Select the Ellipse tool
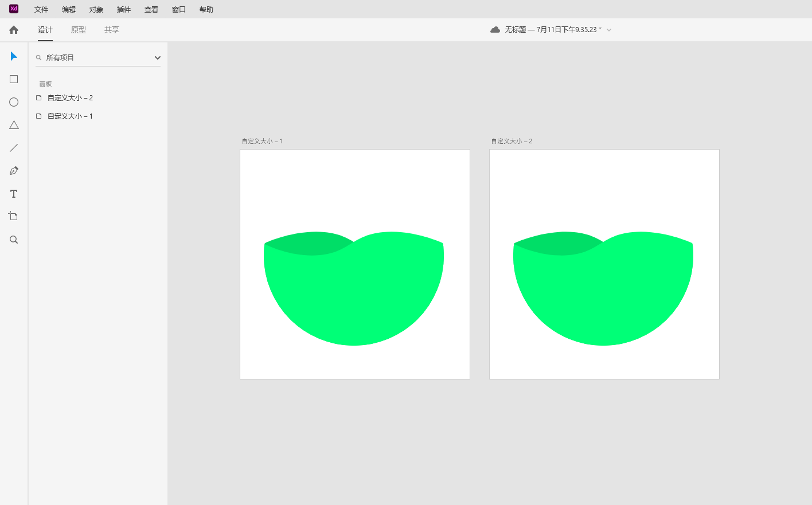Viewport: 812px width, 505px height. pyautogui.click(x=14, y=102)
